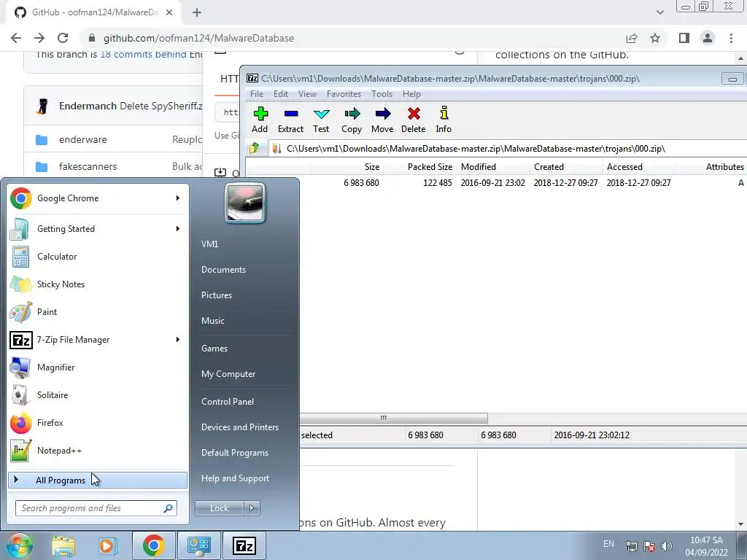The height and width of the screenshot is (560, 747).
Task: Open Windows Media Player from taskbar
Action: (108, 546)
